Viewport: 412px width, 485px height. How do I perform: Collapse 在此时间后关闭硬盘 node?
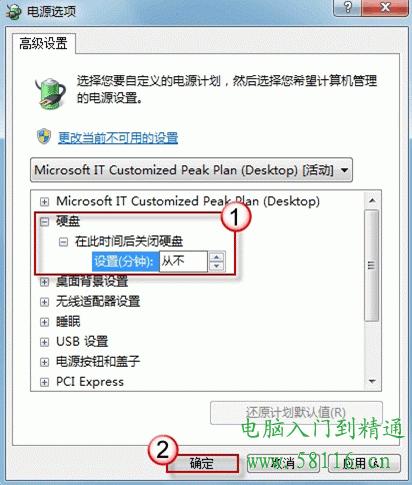tap(63, 242)
